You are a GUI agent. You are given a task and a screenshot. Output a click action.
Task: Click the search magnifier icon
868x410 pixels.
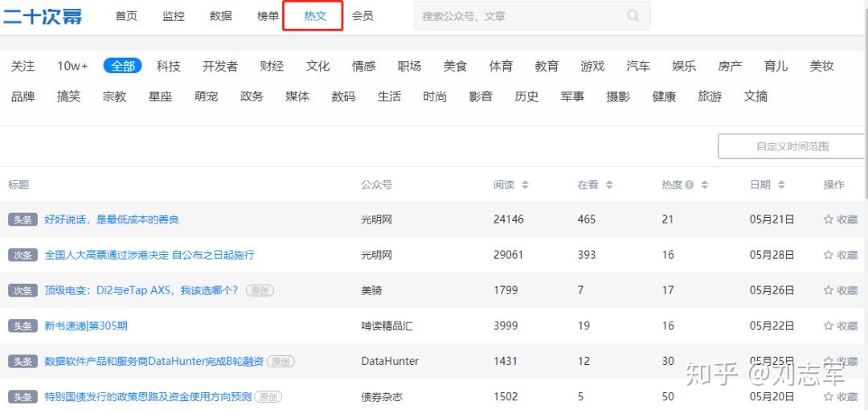click(x=633, y=15)
